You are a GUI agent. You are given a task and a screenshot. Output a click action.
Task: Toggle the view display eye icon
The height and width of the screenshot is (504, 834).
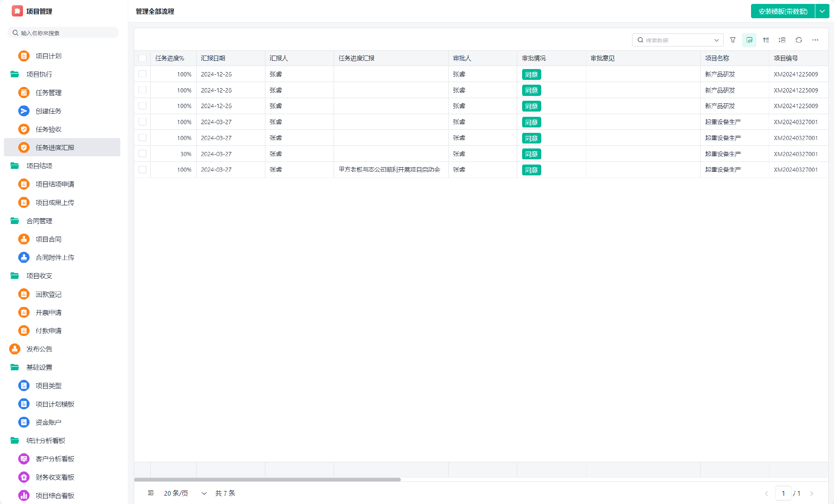[x=749, y=40]
